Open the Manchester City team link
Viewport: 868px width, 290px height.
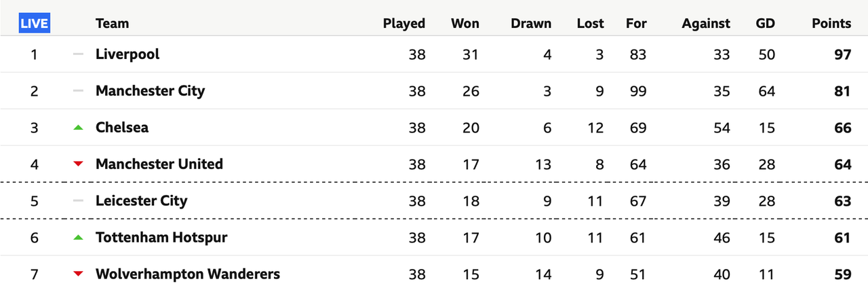(150, 90)
